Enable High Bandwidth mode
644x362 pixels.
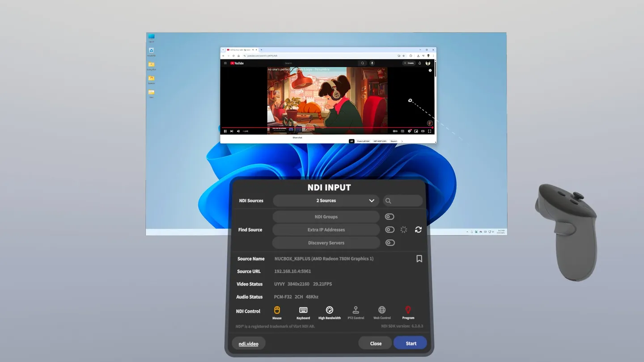click(330, 311)
